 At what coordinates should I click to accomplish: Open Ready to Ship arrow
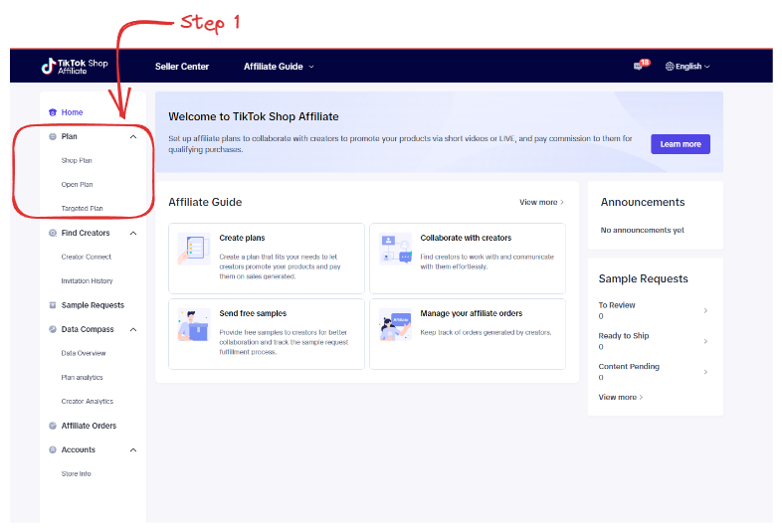point(705,341)
